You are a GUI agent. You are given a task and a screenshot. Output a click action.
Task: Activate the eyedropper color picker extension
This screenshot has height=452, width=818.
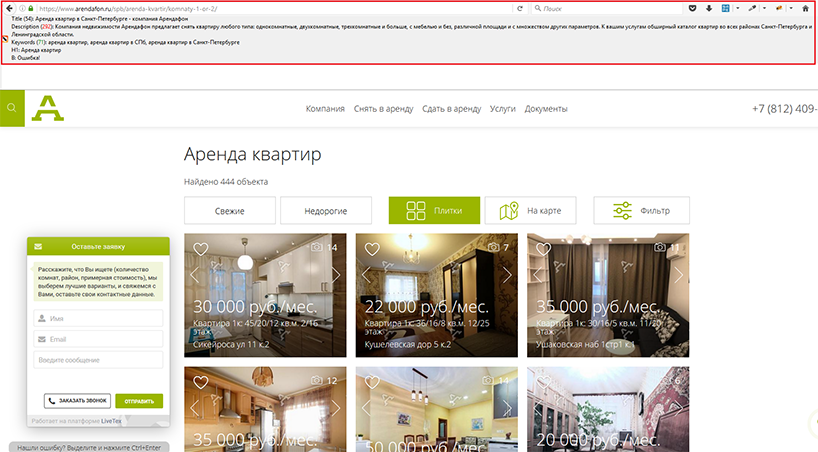752,8
